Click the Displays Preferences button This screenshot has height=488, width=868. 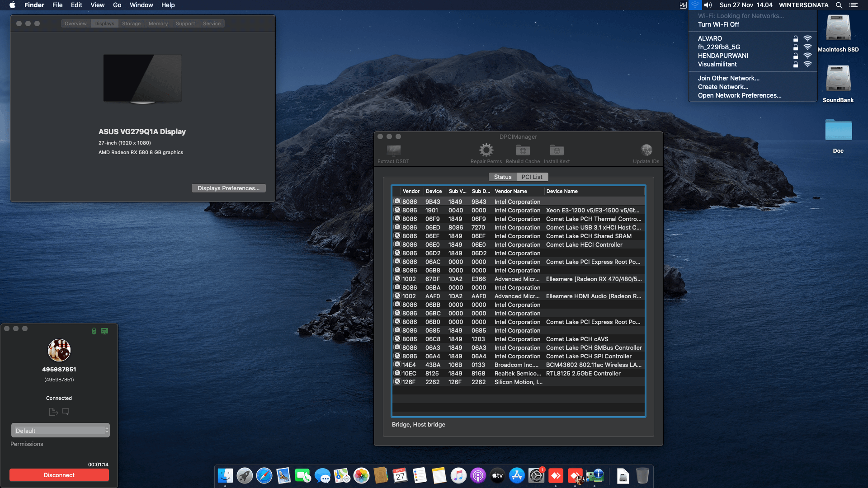228,188
